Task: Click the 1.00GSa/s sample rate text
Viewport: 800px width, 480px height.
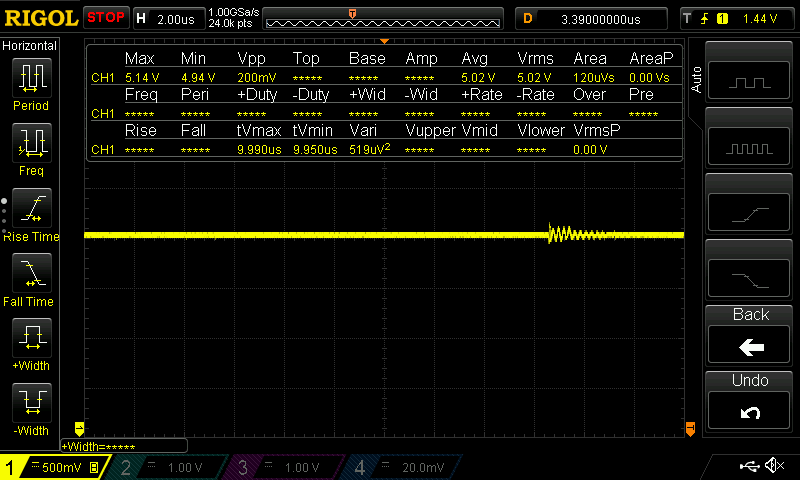Action: (x=234, y=12)
